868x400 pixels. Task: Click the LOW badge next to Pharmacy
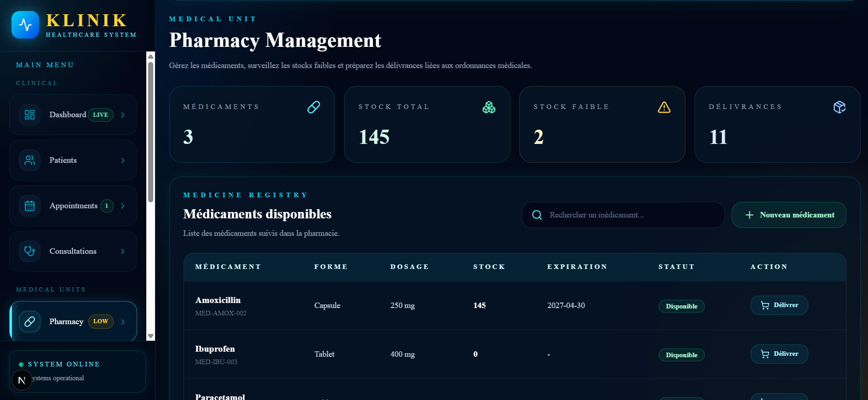101,321
